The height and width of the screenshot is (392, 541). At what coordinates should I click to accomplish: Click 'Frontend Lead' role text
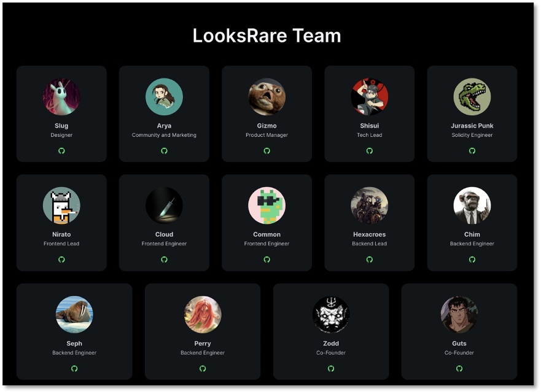point(61,244)
